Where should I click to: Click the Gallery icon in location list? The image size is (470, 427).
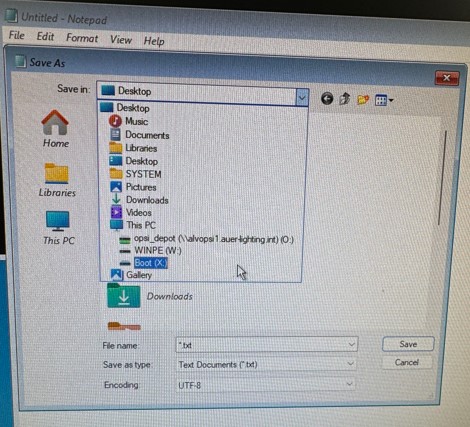tap(116, 275)
